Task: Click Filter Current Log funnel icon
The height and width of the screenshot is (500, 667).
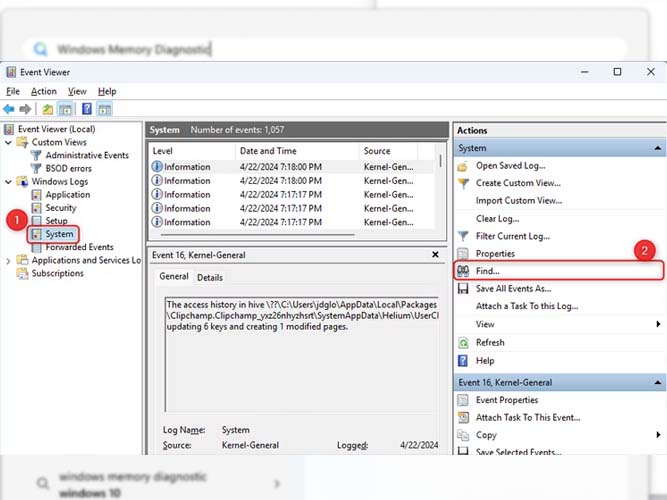Action: pos(463,236)
